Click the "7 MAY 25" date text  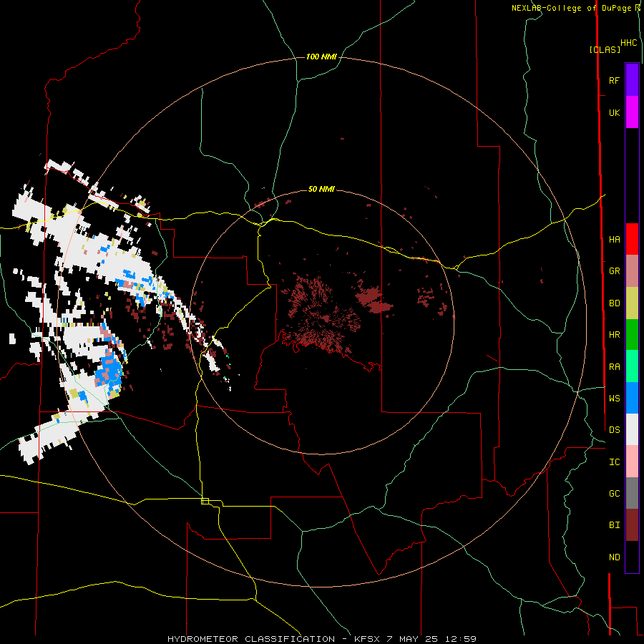[x=413, y=639]
